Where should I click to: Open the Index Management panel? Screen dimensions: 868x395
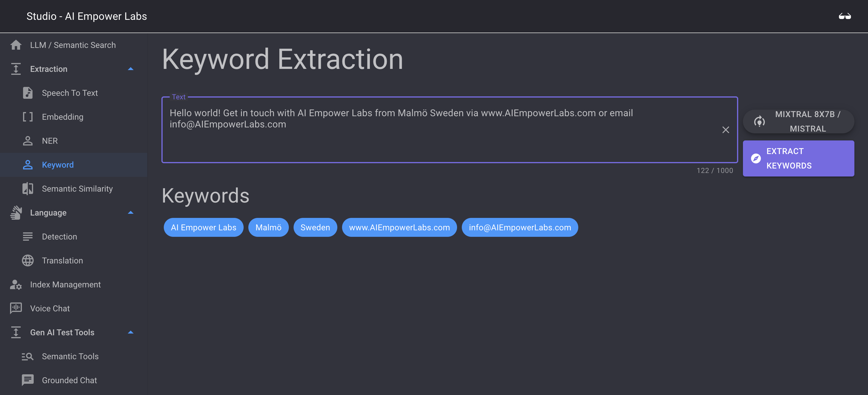coord(65,284)
